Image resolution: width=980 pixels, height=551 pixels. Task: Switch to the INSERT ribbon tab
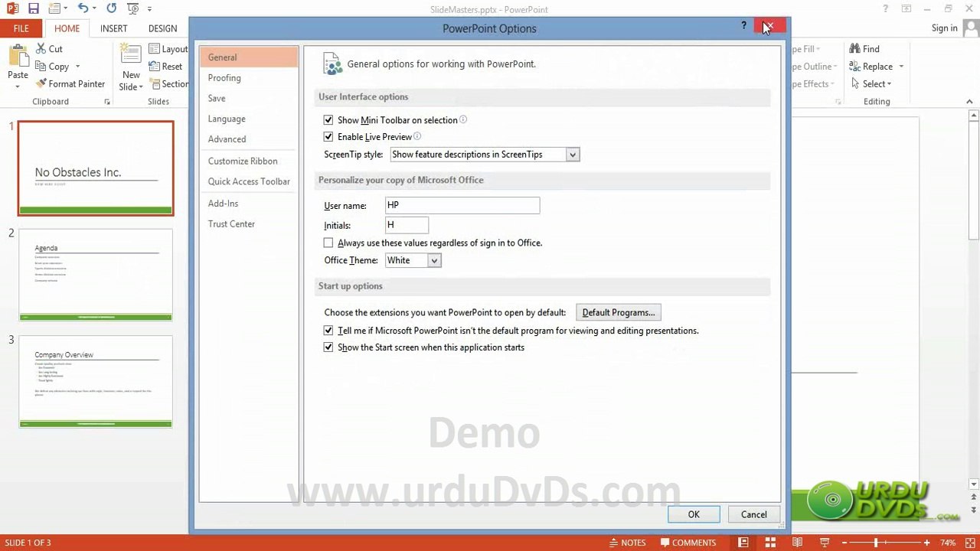(x=113, y=28)
